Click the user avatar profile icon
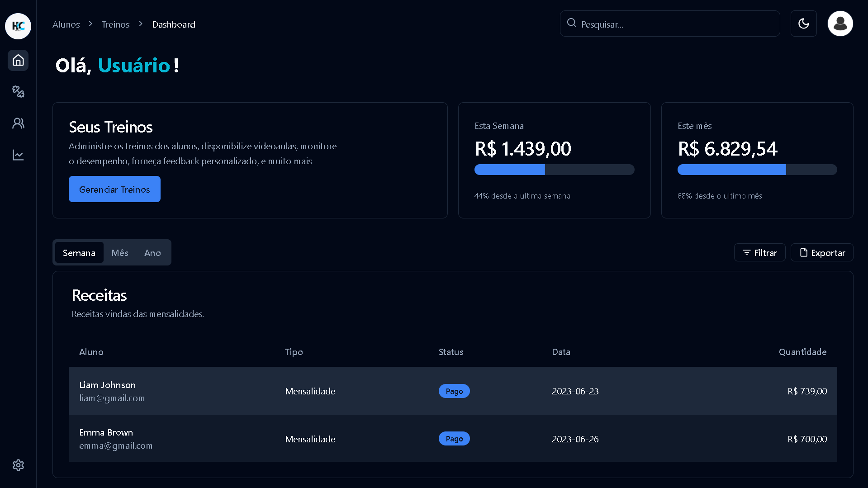The width and height of the screenshot is (868, 488). pyautogui.click(x=840, y=24)
